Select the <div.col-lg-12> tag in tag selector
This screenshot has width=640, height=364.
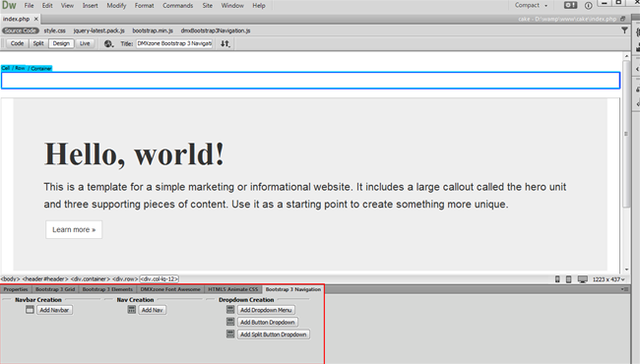click(x=160, y=279)
